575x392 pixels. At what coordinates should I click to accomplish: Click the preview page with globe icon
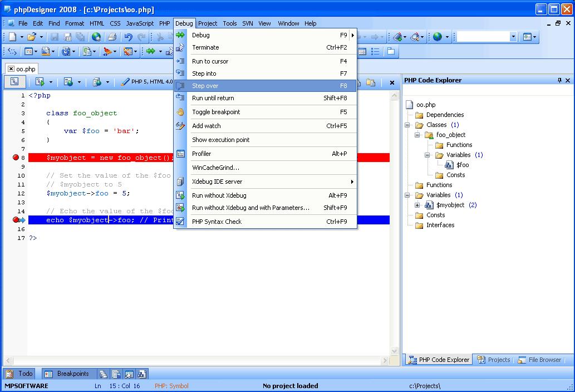68,82
